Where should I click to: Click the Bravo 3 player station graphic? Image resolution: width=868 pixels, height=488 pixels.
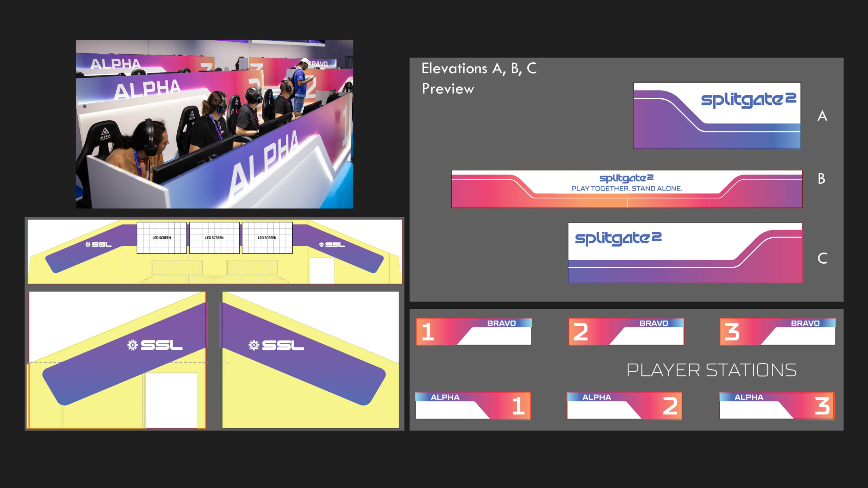point(777,332)
